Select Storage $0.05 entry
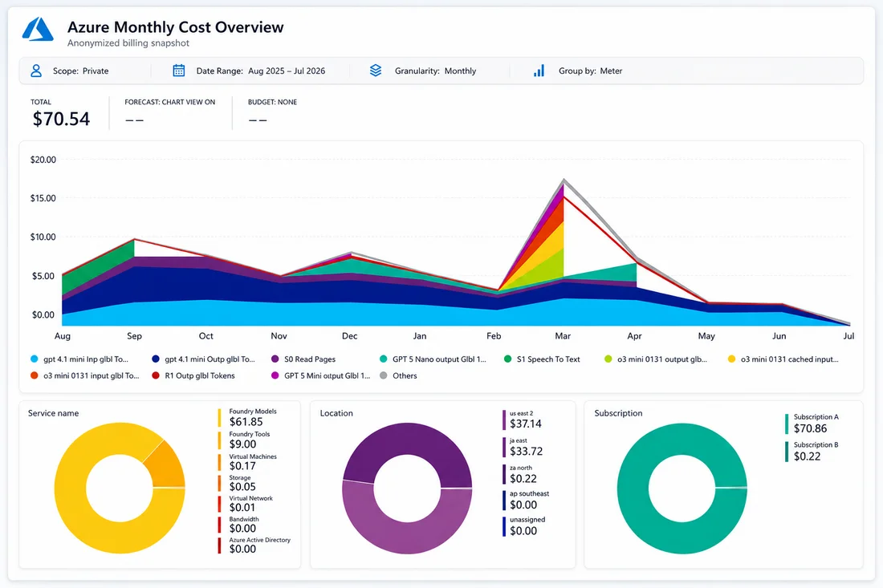This screenshot has height=588, width=883. pyautogui.click(x=237, y=483)
